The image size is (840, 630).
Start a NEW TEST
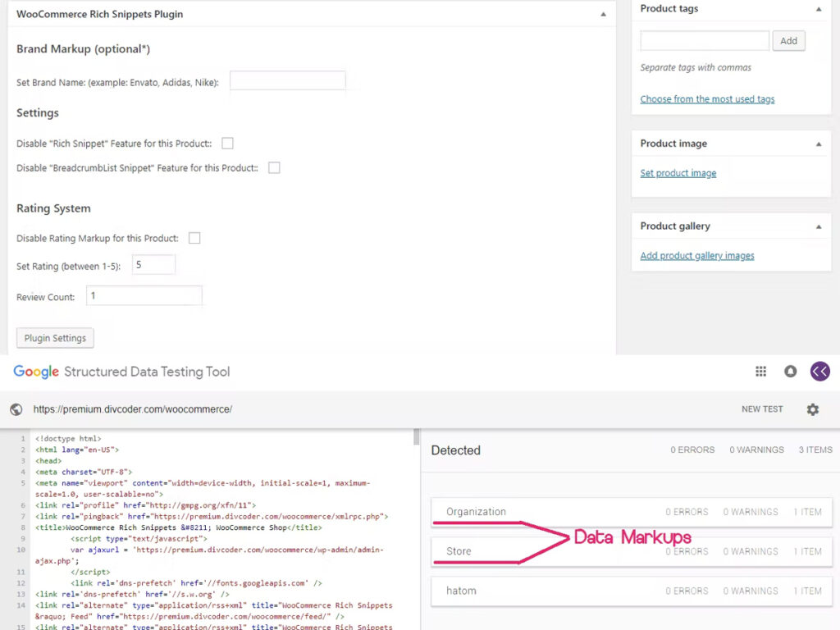[x=762, y=409]
